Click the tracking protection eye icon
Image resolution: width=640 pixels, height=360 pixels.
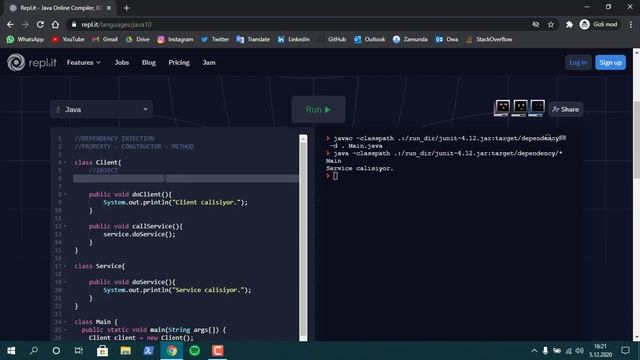coord(536,24)
